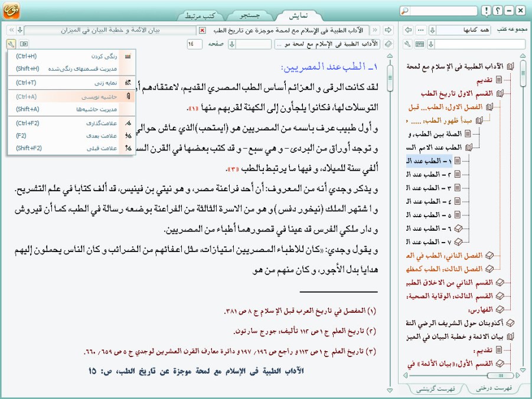Image resolution: width=532 pixels, height=399 pixels.
Task: Open مدیریت حاشیه‌ها (Shift+A) menu item
Action: (71, 109)
